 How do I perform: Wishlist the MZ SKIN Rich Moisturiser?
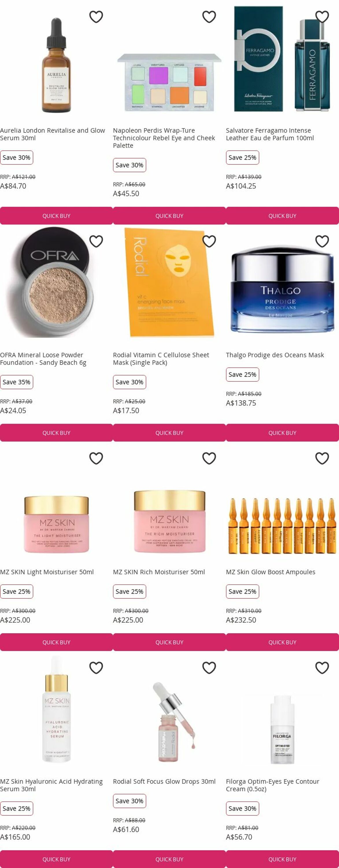[209, 458]
